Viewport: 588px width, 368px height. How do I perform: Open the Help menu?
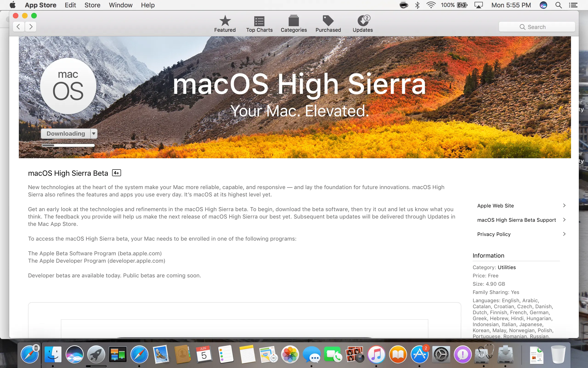[x=148, y=5]
